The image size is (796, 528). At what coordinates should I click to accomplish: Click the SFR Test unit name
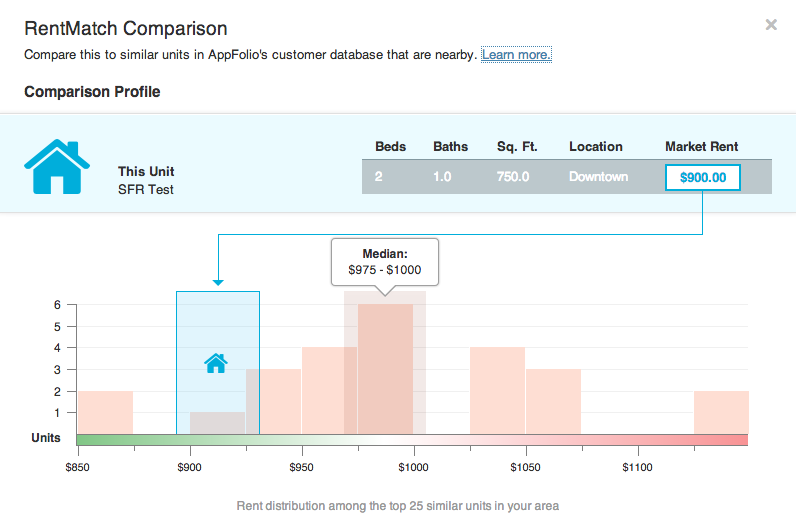pos(146,189)
